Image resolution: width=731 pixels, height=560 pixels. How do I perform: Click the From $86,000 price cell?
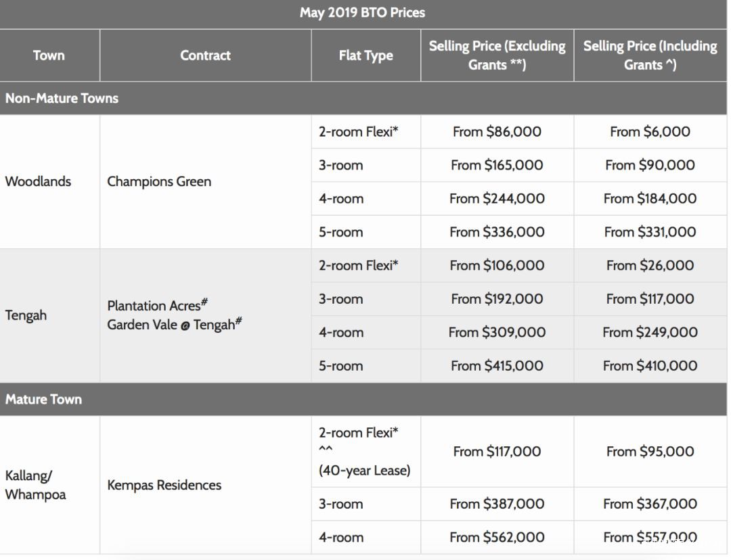pos(497,132)
